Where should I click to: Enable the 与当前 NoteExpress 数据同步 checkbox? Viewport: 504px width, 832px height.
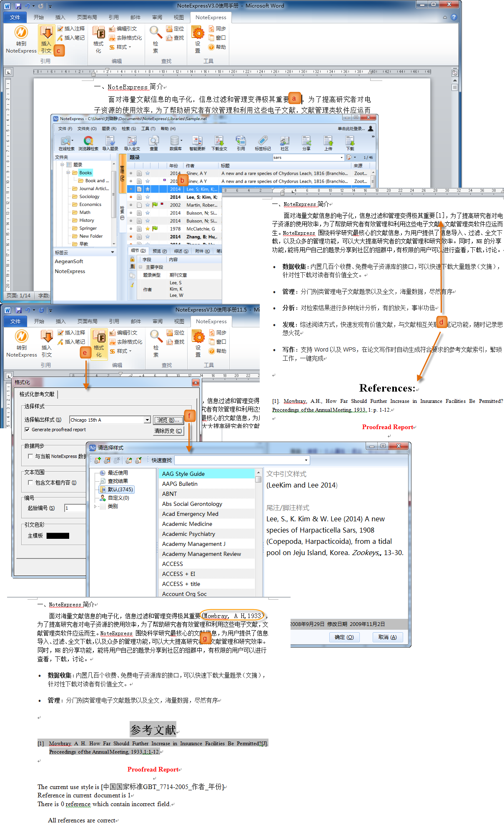tap(30, 456)
